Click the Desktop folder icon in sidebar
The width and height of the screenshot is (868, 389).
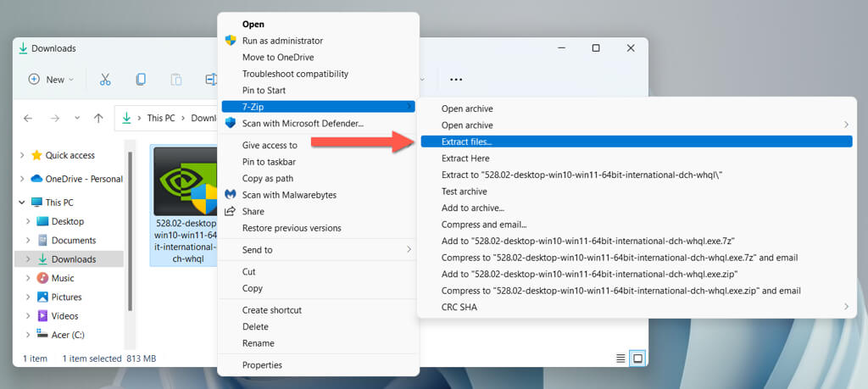point(42,221)
